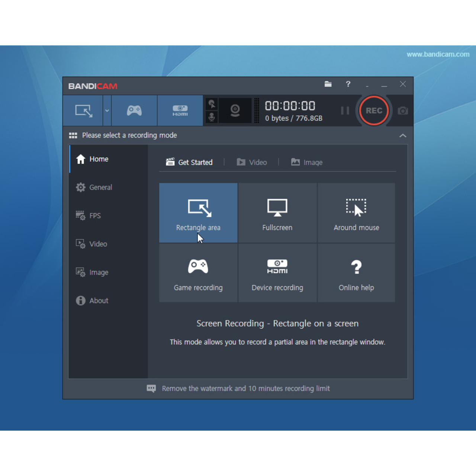The image size is (476, 476).
Task: Switch to the Video tab
Action: 252,162
